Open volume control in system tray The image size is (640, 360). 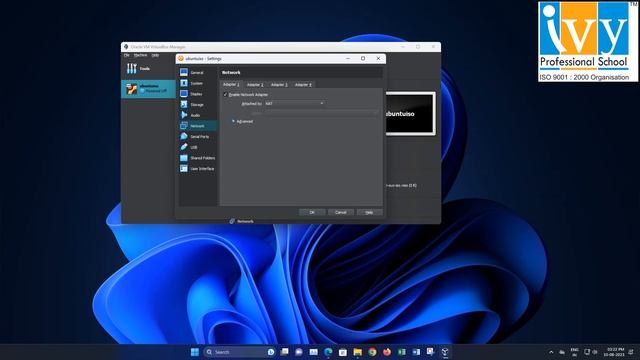595,352
